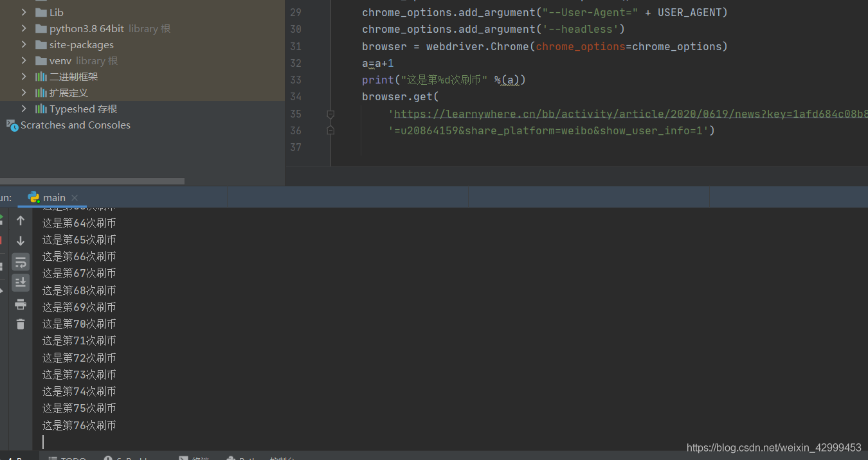Click the 二进制框架 library icon
Viewport: 868px width, 460px height.
[x=41, y=76]
